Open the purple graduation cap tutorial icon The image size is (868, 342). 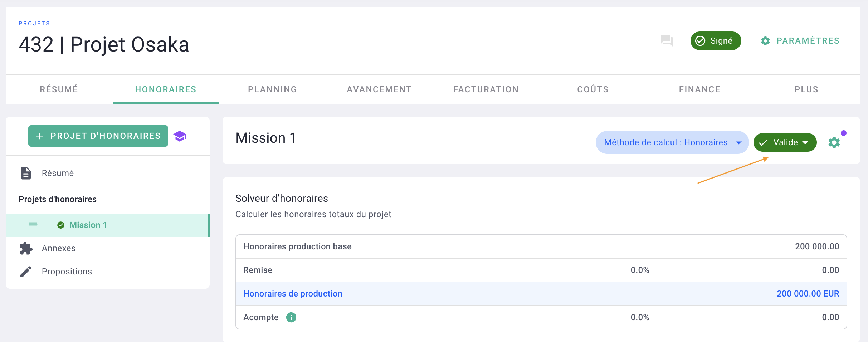(180, 136)
